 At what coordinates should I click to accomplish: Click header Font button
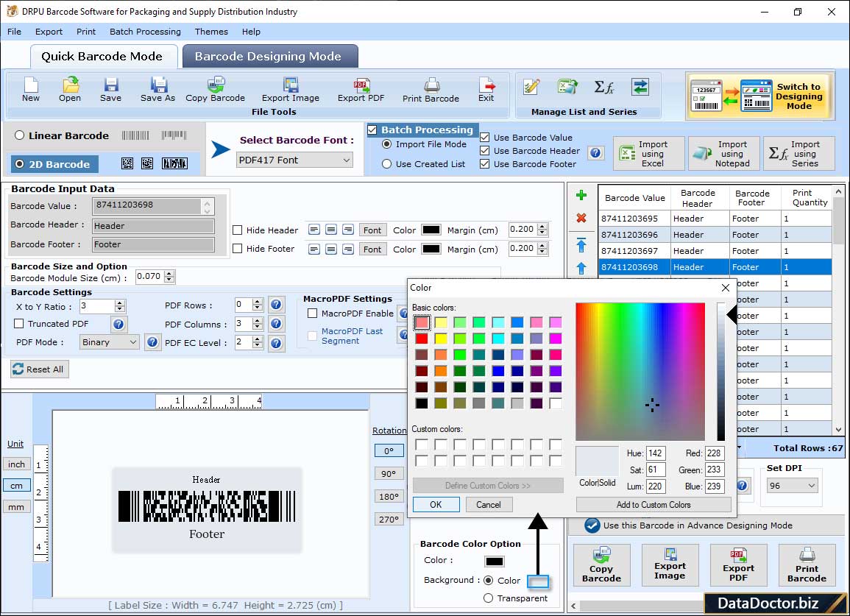[372, 230]
